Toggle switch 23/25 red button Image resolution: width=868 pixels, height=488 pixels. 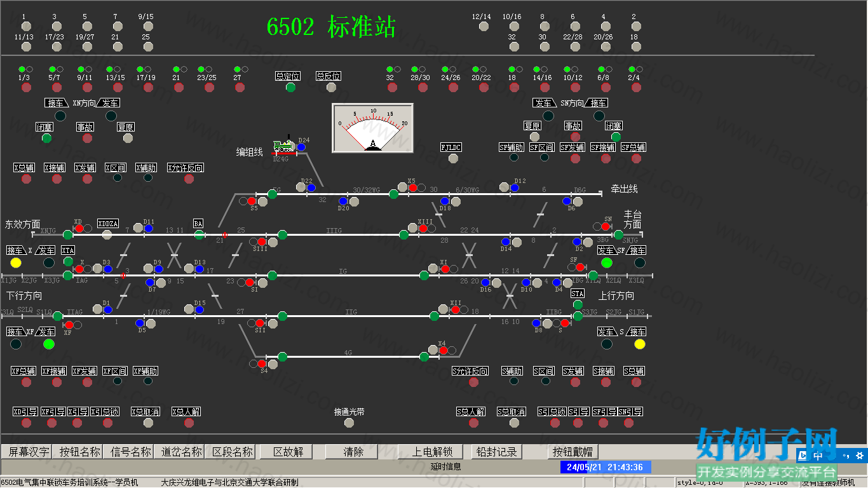coord(209,87)
